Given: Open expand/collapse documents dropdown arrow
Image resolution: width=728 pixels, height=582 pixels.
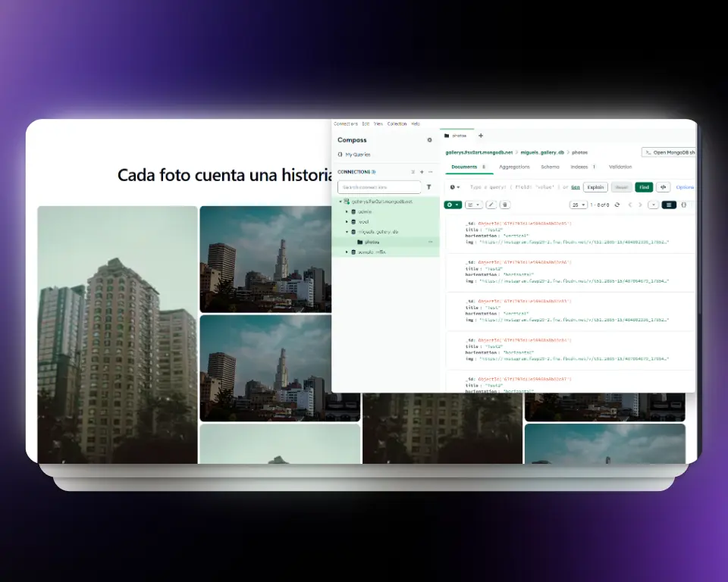Looking at the screenshot, I should pos(653,205).
